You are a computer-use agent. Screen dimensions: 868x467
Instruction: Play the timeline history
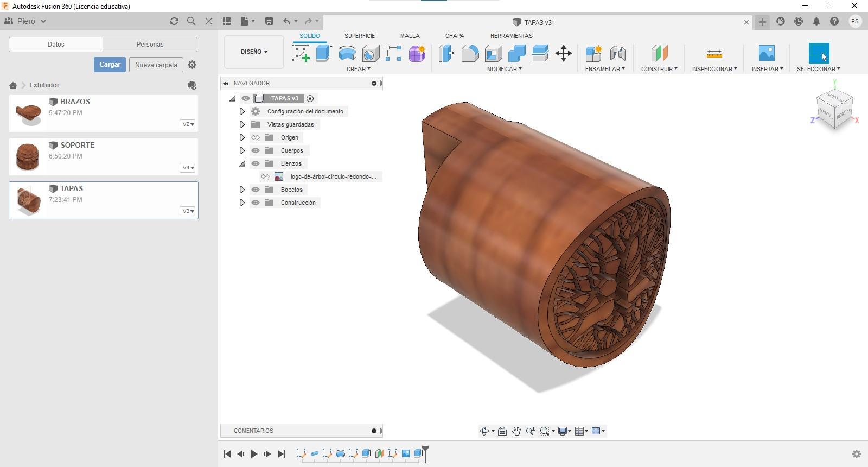click(254, 454)
